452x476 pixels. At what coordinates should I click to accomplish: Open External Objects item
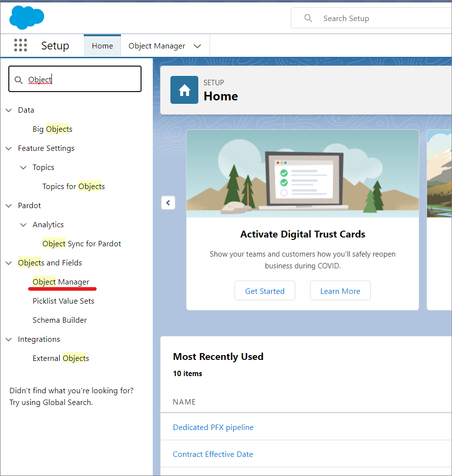click(x=61, y=358)
